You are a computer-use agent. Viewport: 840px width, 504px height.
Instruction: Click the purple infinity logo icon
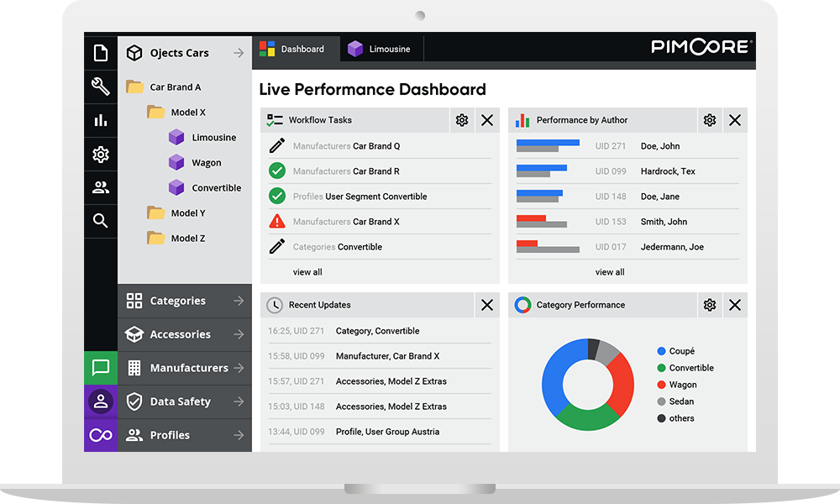click(101, 435)
